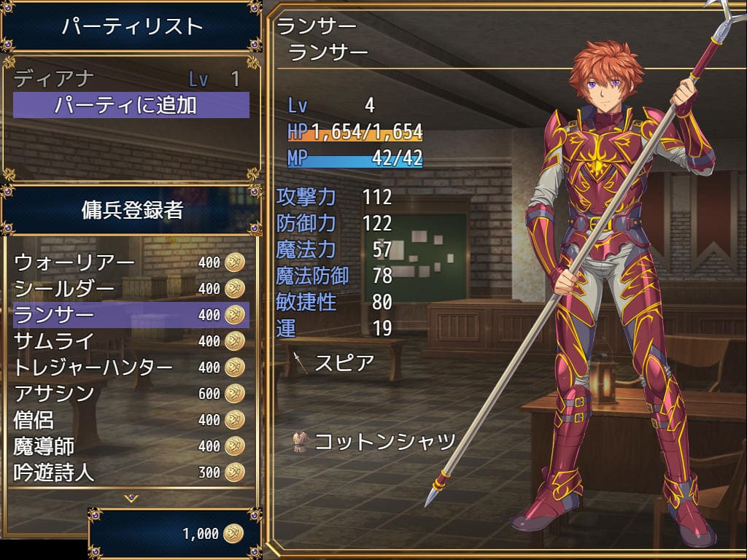747x560 pixels.
Task: Click the gold coin beside 魔導師
Action: point(235,446)
